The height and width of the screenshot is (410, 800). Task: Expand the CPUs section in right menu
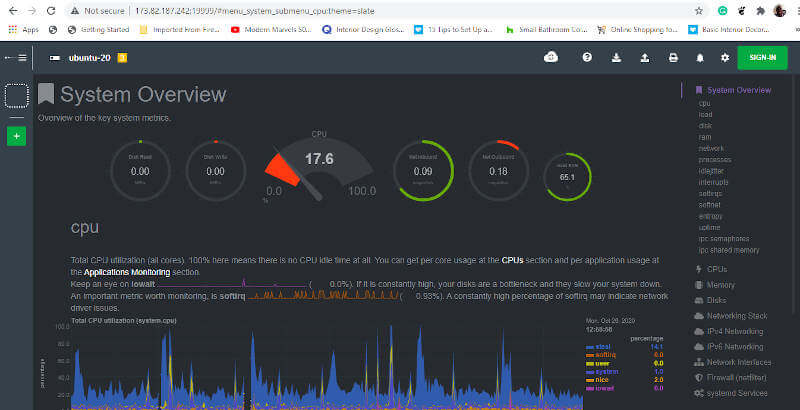716,269
